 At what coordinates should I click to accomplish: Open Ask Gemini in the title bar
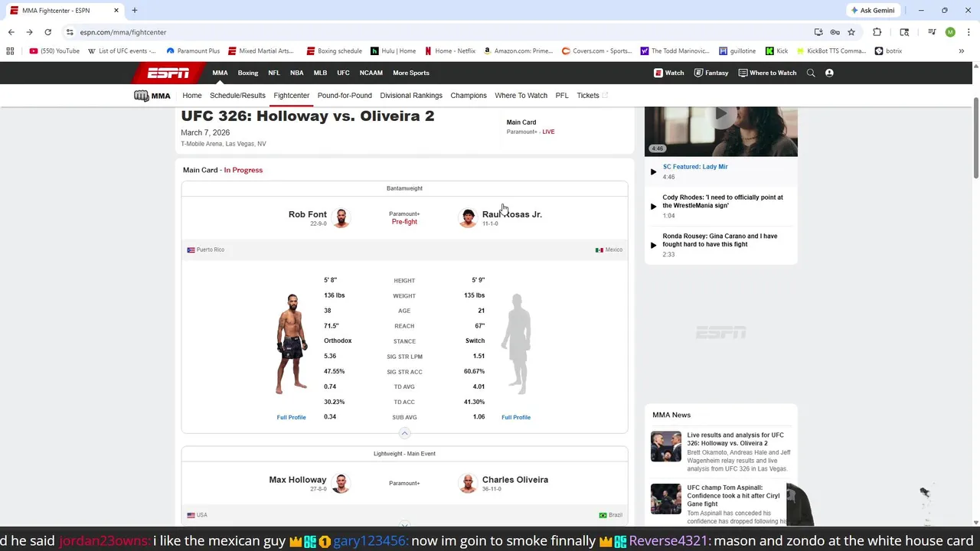[872, 11]
